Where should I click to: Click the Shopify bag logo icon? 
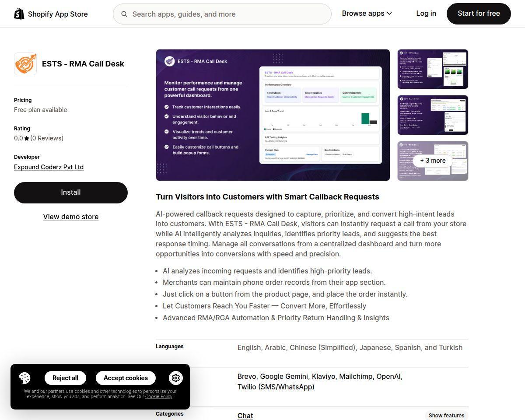[x=19, y=14]
